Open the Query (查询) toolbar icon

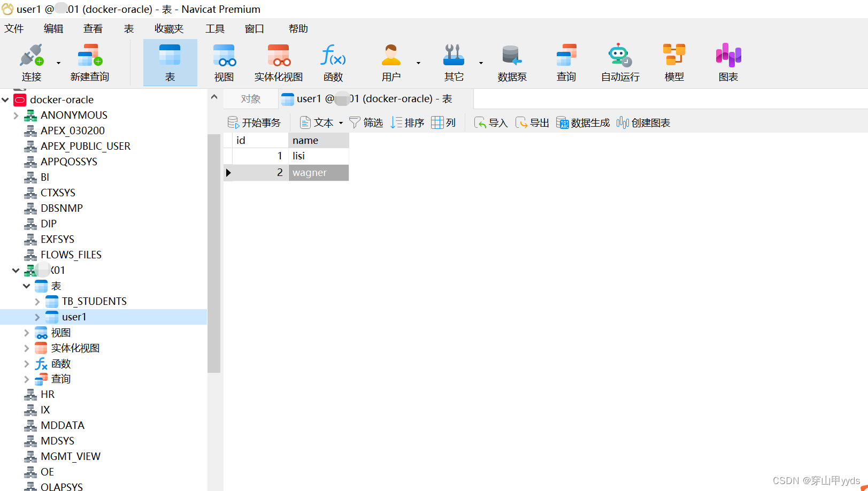point(566,63)
